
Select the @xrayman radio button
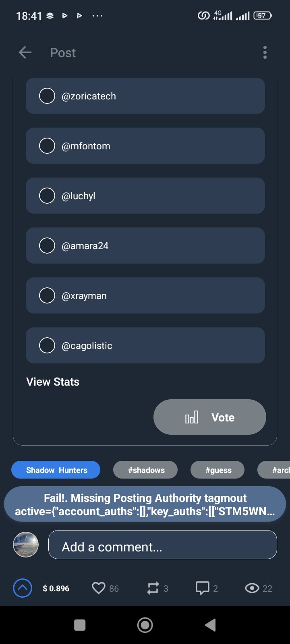(47, 295)
